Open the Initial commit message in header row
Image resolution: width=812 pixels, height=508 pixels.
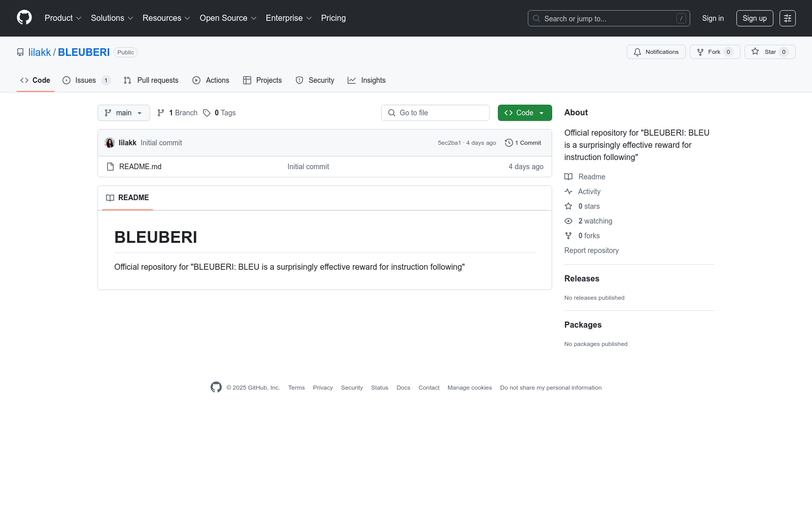pos(161,143)
